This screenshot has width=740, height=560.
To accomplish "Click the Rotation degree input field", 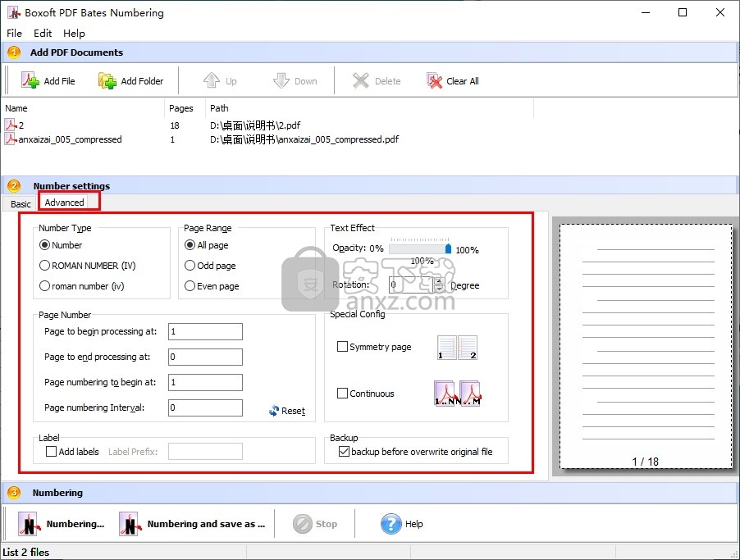I will (412, 285).
